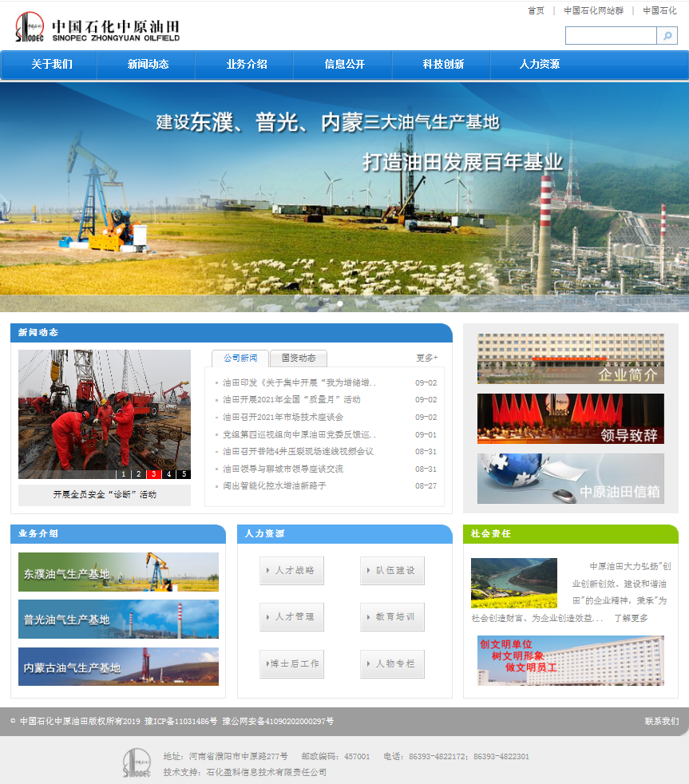
Task: Click the river landscape thumbnail in 社会责任
Action: (x=514, y=583)
